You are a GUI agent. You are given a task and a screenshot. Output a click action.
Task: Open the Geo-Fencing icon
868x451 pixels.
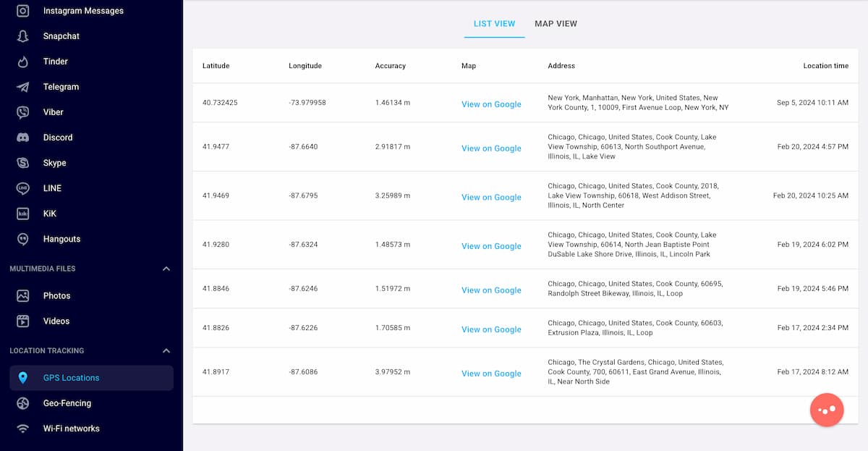(x=23, y=403)
